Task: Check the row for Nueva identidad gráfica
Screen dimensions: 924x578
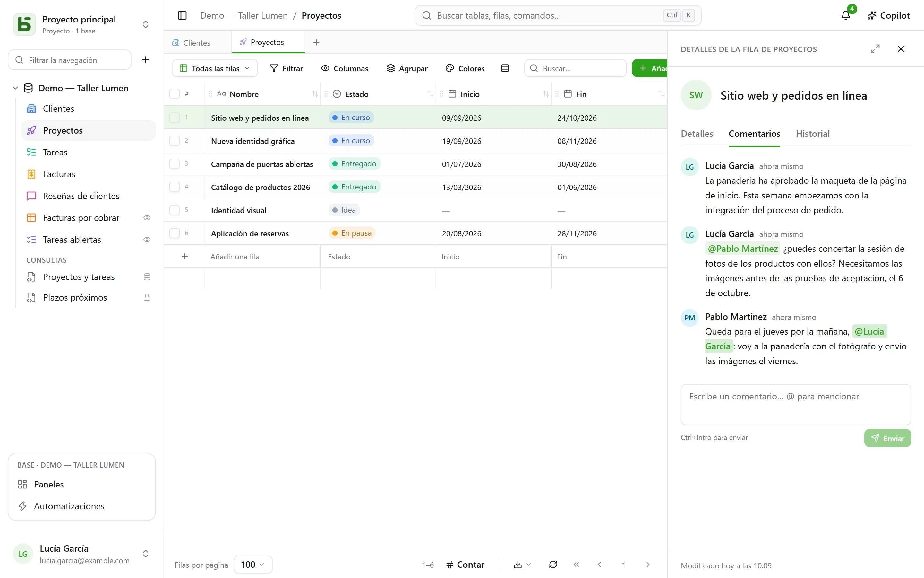Action: 175,141
